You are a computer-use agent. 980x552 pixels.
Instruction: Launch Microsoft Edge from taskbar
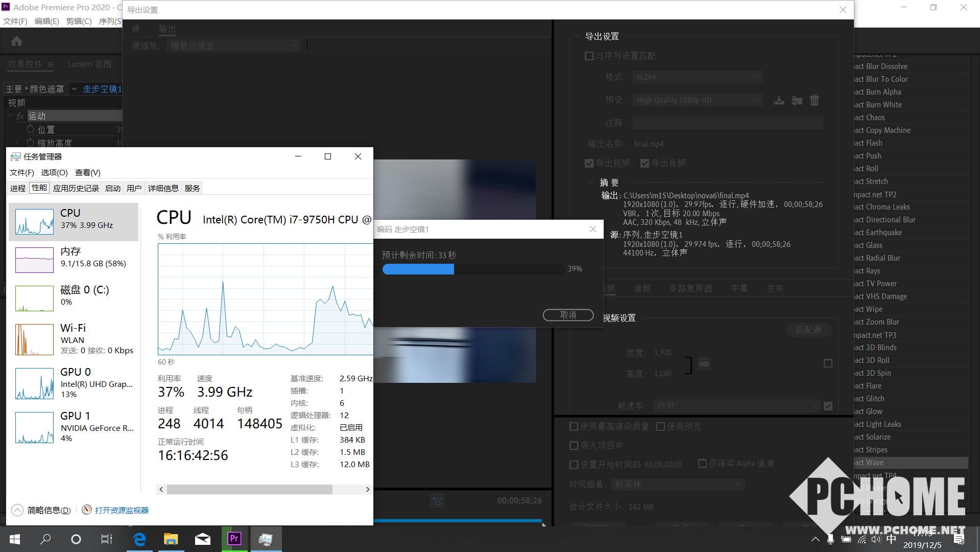[139, 539]
